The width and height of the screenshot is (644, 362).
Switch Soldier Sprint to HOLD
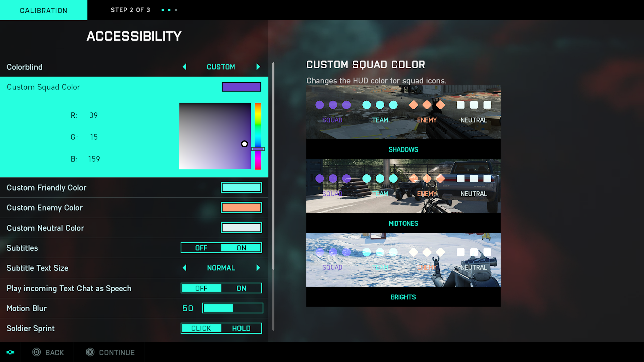tap(241, 328)
